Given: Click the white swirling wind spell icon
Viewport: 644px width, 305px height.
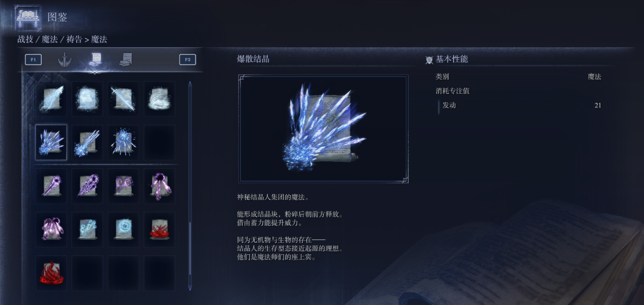Looking at the screenshot, I should pyautogui.click(x=159, y=99).
